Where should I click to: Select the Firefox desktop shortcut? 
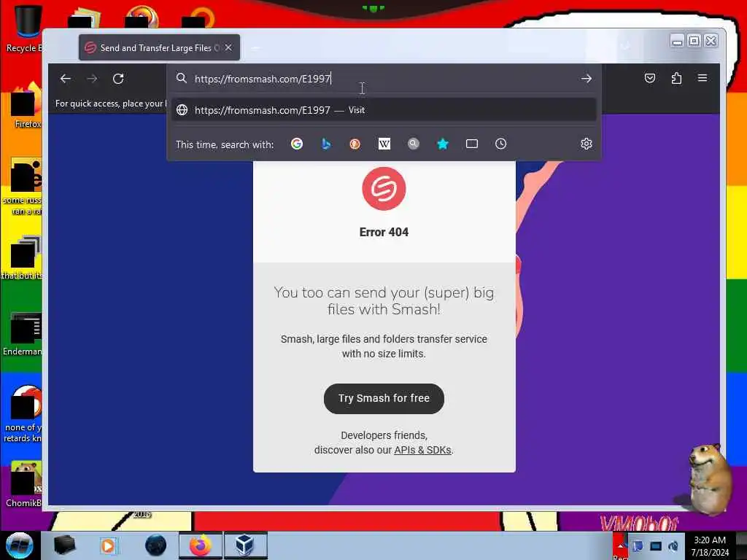(27, 106)
